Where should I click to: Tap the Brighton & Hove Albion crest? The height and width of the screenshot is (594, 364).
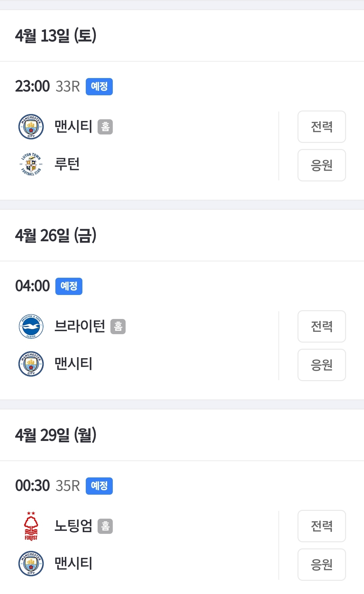click(31, 326)
